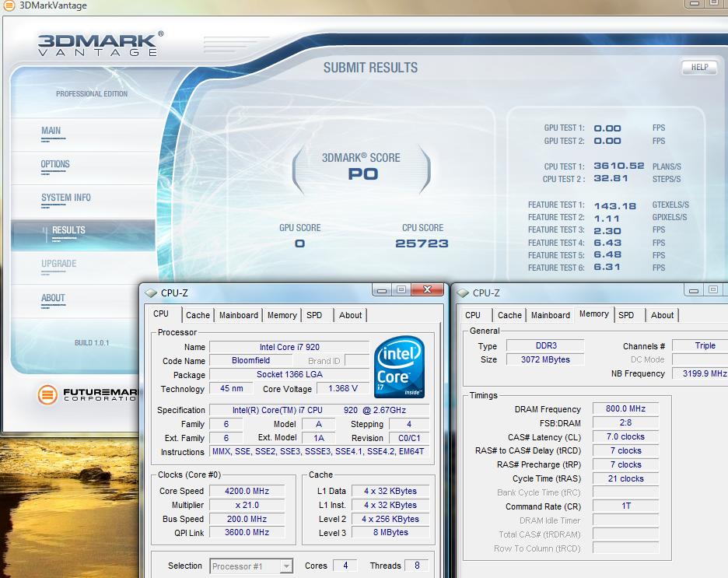This screenshot has height=578, width=728.
Task: Click the Multiplier value x 21.0
Action: [x=247, y=505]
